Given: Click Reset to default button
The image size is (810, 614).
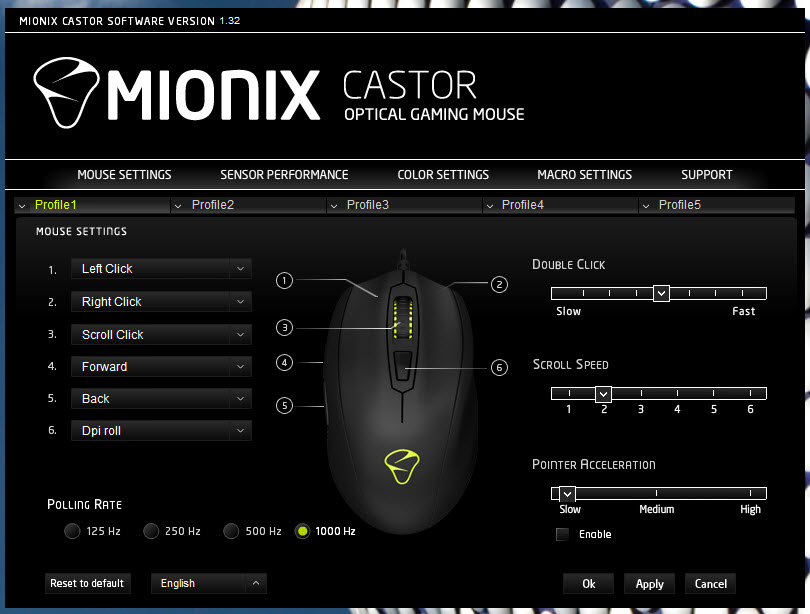Looking at the screenshot, I should point(87,584).
